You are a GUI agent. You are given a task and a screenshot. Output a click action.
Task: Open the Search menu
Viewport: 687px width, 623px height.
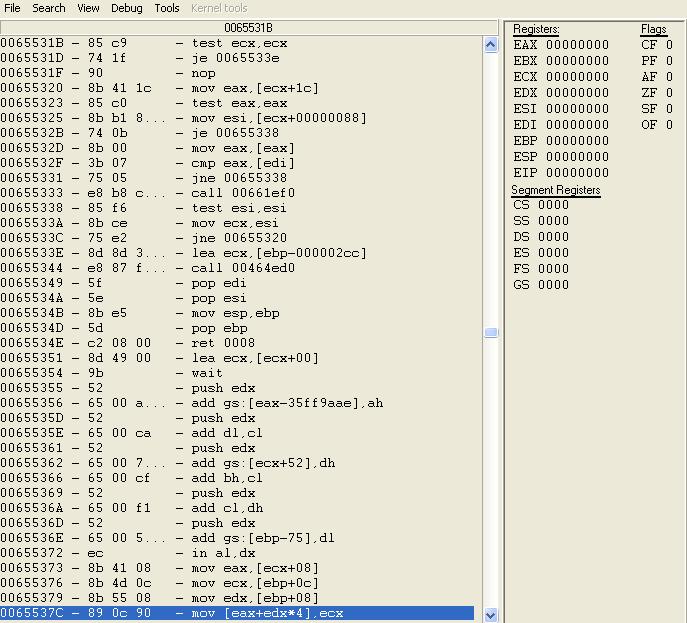tap(48, 8)
